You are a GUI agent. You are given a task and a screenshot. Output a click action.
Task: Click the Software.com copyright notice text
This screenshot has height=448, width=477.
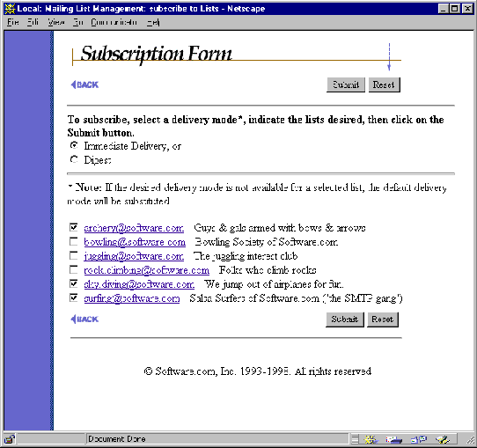click(x=257, y=371)
